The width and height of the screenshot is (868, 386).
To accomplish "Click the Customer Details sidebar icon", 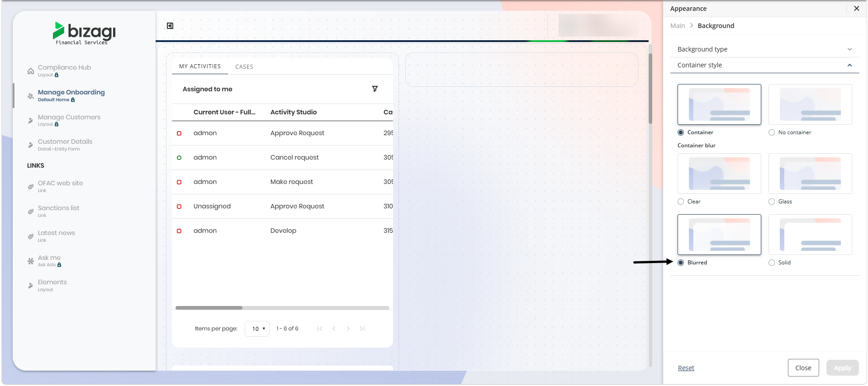I will 31,145.
